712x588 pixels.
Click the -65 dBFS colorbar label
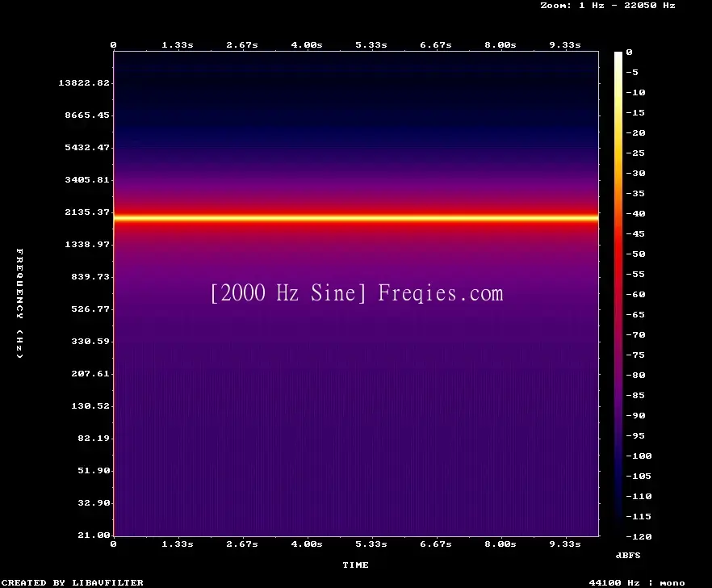635,314
